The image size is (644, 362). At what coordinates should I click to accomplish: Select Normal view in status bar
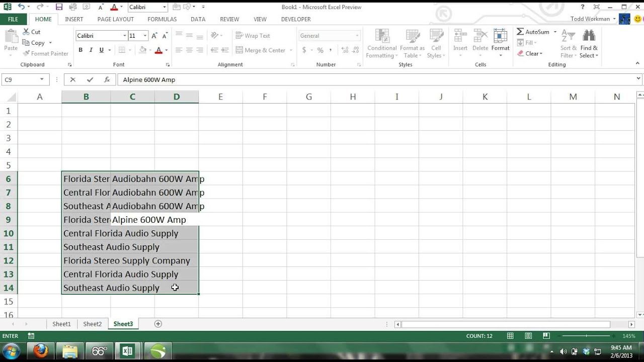coord(510,336)
